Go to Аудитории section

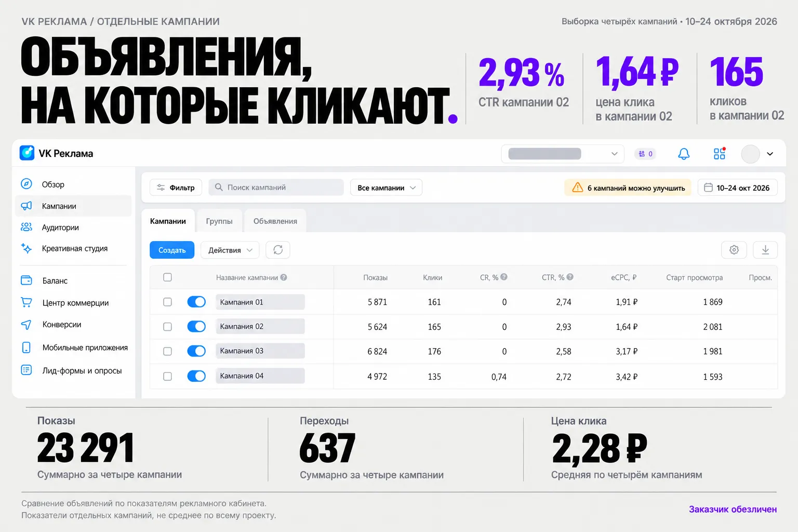73,228
